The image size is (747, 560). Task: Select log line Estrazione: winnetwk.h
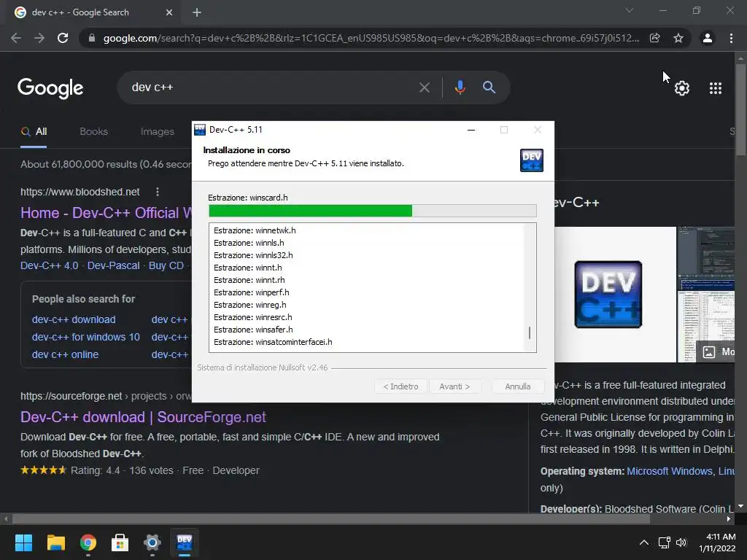click(255, 230)
